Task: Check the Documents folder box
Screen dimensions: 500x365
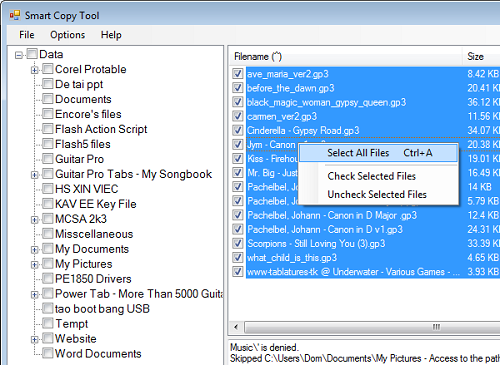Action: click(x=48, y=99)
